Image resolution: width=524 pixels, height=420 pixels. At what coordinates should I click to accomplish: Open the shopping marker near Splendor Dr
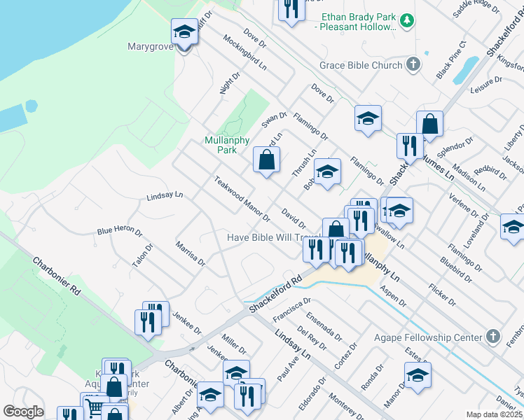[x=429, y=125]
